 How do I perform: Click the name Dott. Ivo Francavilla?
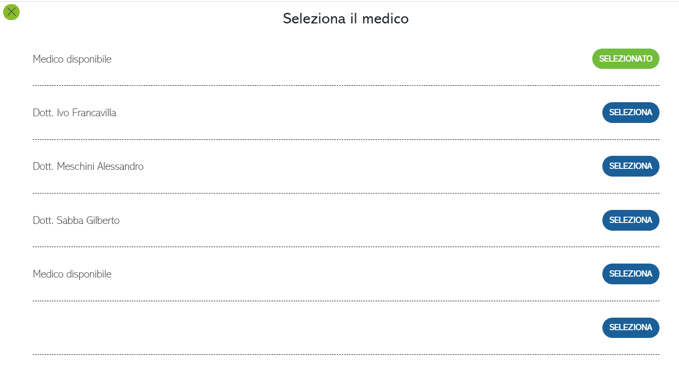coord(74,113)
